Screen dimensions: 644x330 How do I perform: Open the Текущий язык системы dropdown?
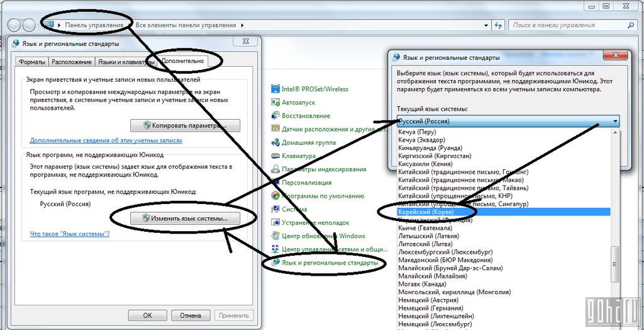[x=508, y=122]
